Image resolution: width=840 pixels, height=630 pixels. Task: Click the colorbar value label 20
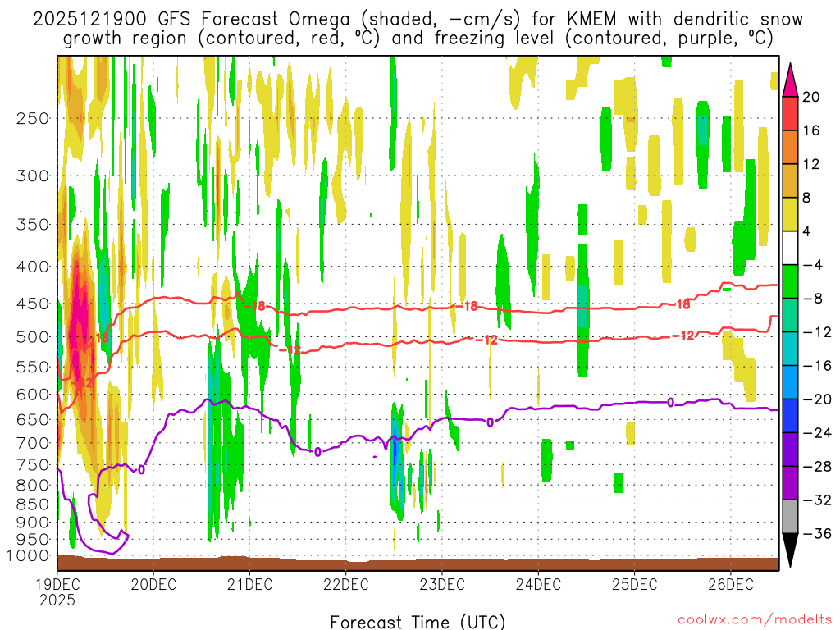[x=811, y=97]
